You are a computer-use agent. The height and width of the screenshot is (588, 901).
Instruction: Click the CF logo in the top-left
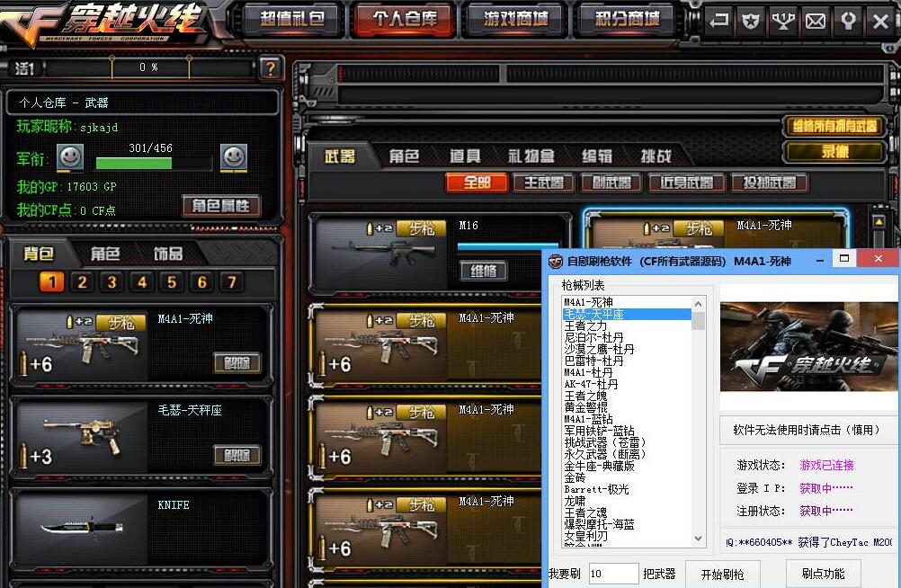point(103,23)
